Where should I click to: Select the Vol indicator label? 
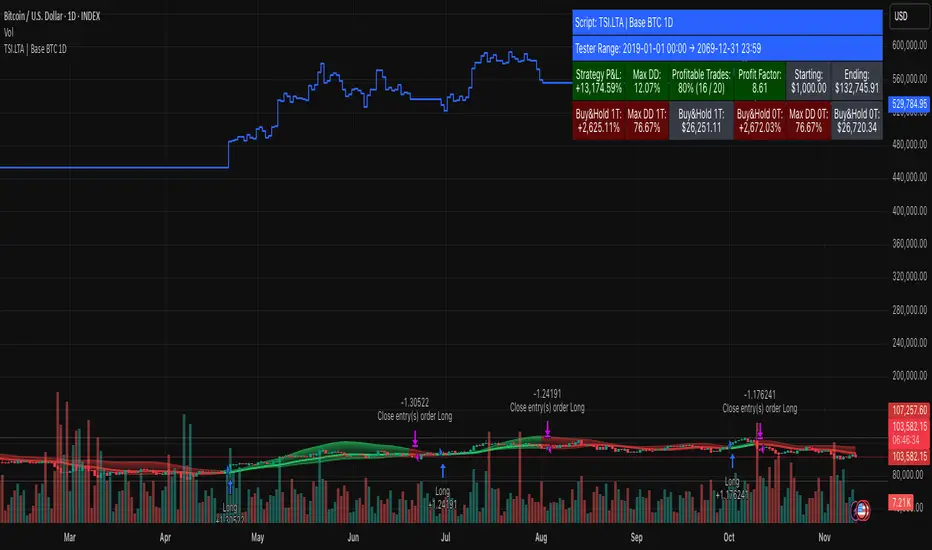point(8,33)
